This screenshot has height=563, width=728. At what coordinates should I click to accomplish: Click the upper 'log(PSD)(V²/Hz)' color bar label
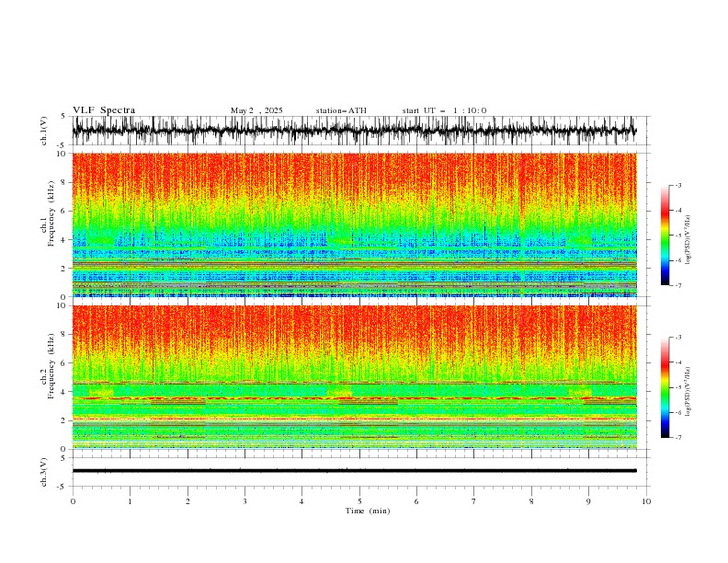688,240
